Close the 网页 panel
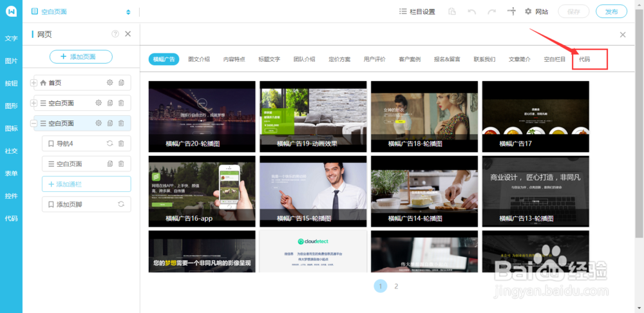Screen dimensions: 644x313 point(128,33)
